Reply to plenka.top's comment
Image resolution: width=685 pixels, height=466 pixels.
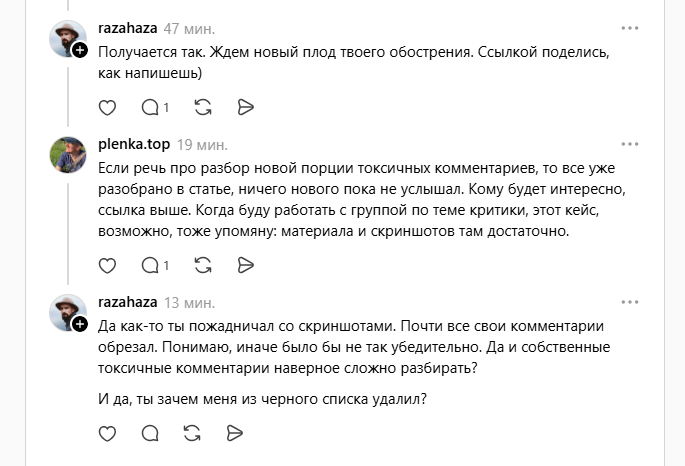pos(150,265)
